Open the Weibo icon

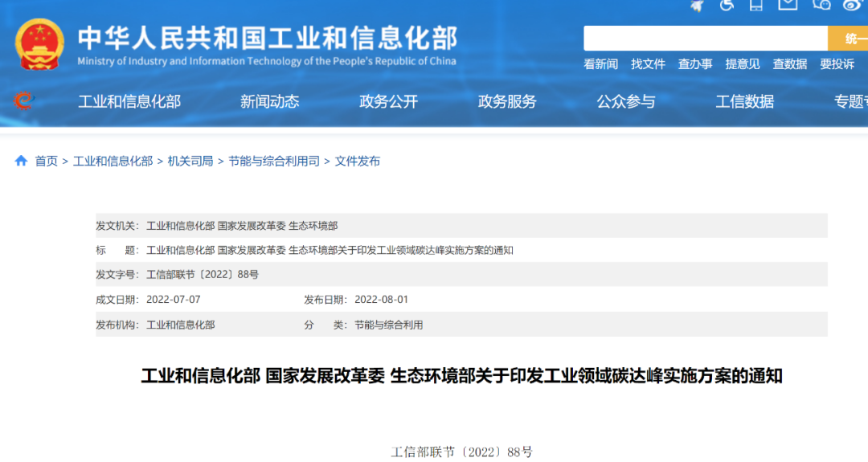point(854,5)
